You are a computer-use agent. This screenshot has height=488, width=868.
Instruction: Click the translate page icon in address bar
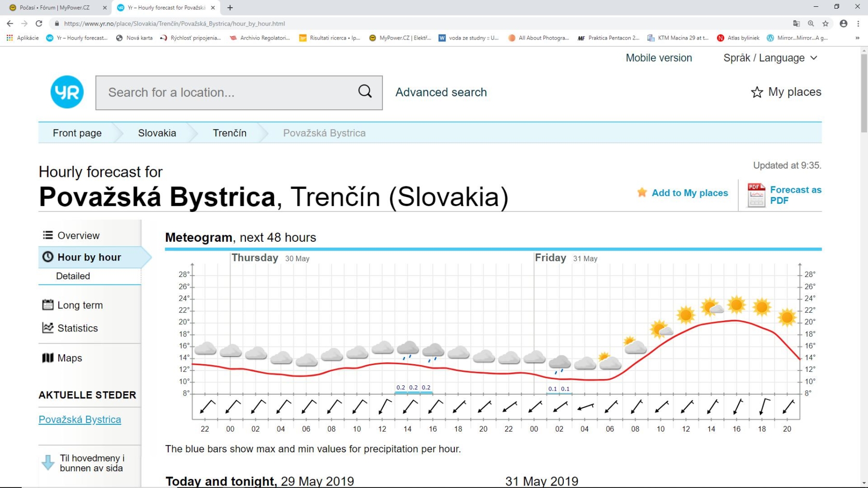[x=797, y=23]
